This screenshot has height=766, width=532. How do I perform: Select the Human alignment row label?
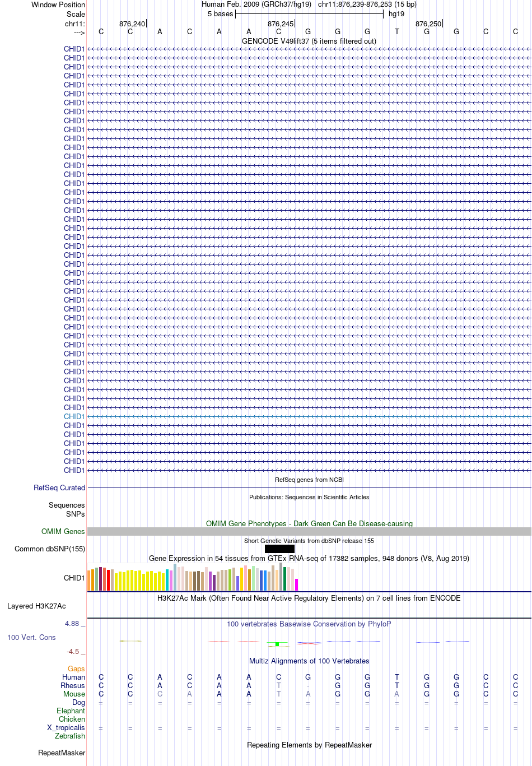click(73, 677)
